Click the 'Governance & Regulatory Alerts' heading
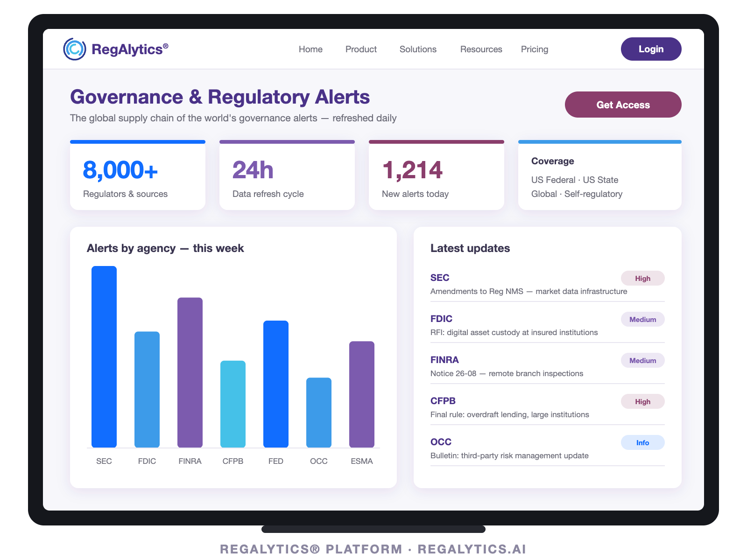The width and height of the screenshot is (747, 560). click(220, 97)
